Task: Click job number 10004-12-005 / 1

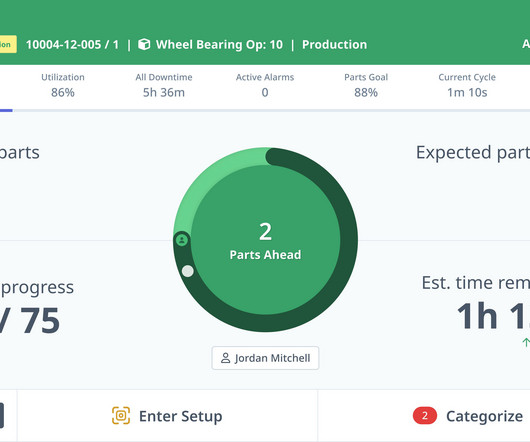Action: [72, 45]
